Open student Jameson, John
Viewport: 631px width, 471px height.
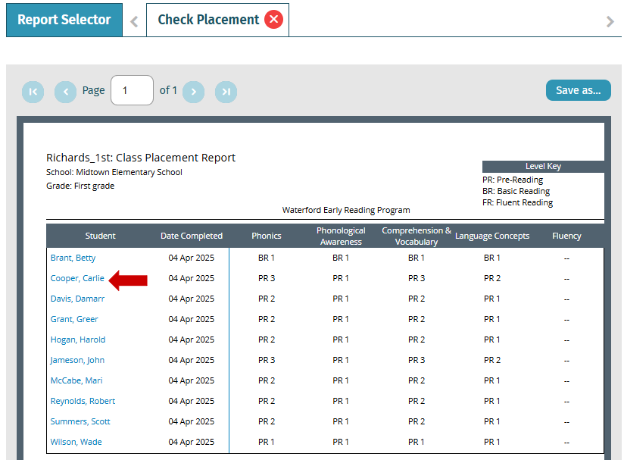(77, 360)
